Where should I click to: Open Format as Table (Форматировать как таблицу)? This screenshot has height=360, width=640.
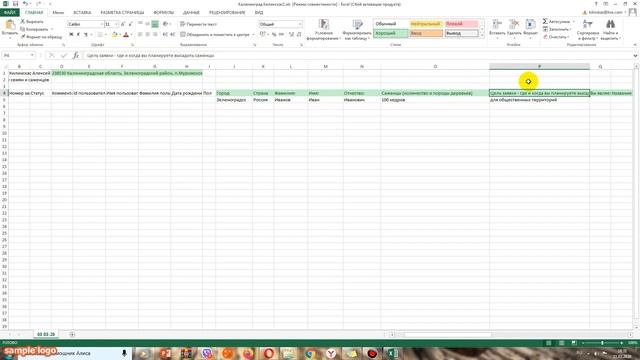click(357, 29)
